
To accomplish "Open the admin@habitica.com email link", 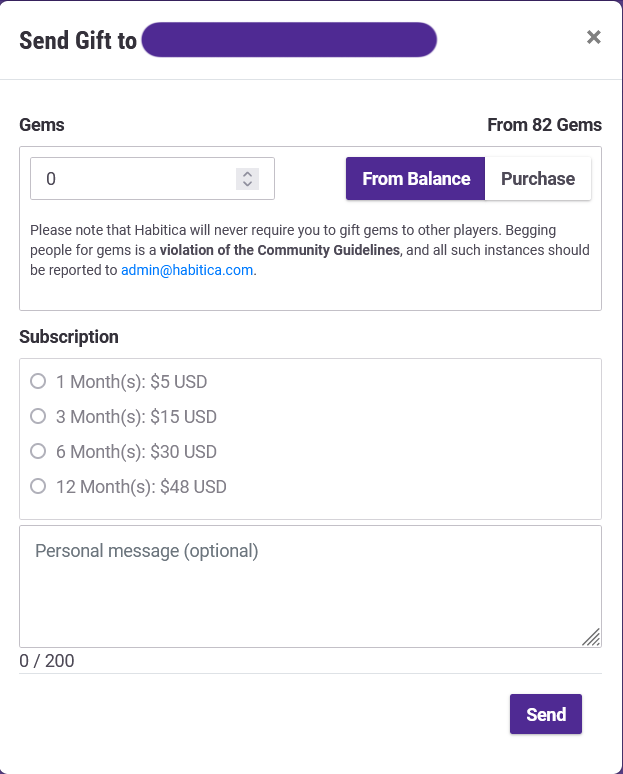I will click(187, 270).
